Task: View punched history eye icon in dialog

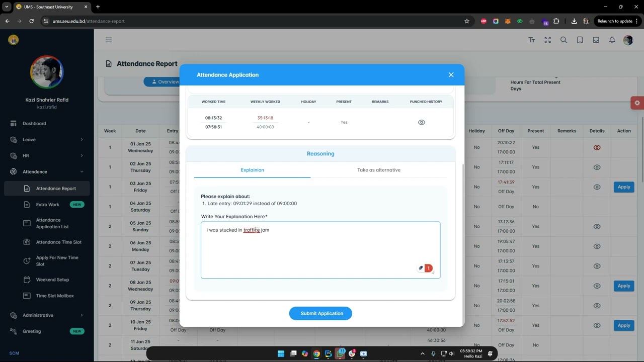Action: [x=422, y=122]
